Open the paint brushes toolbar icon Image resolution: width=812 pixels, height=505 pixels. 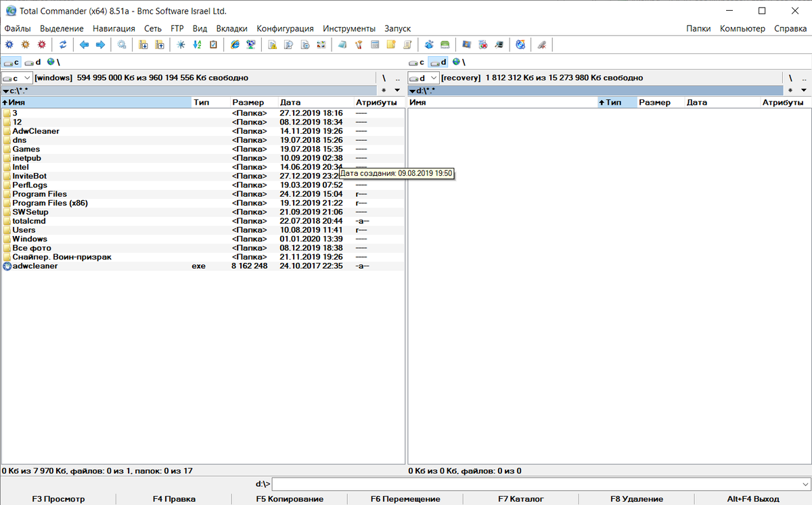pos(359,45)
